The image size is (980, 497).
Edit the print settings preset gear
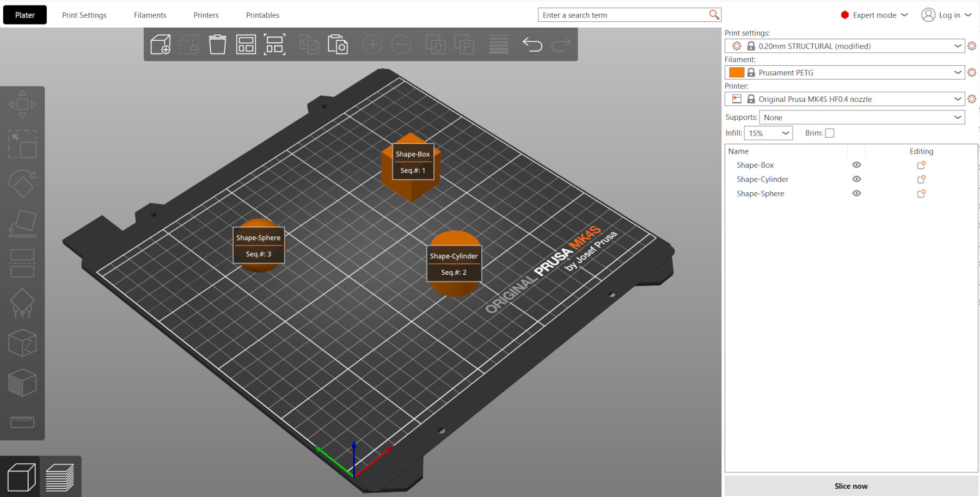[x=972, y=46]
